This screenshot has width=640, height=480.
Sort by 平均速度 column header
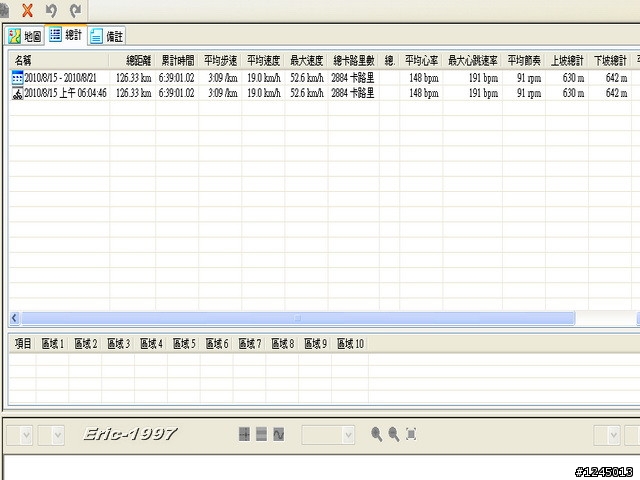[263, 61]
